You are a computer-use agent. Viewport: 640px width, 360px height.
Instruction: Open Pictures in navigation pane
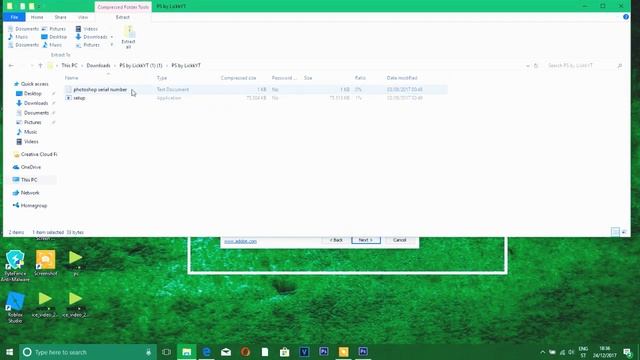pos(29,122)
